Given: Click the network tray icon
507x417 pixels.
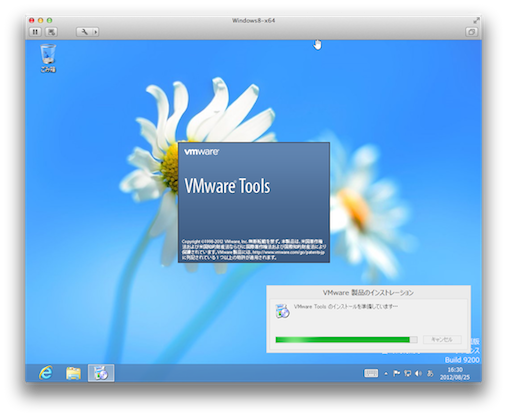Looking at the screenshot, I should click(x=407, y=373).
